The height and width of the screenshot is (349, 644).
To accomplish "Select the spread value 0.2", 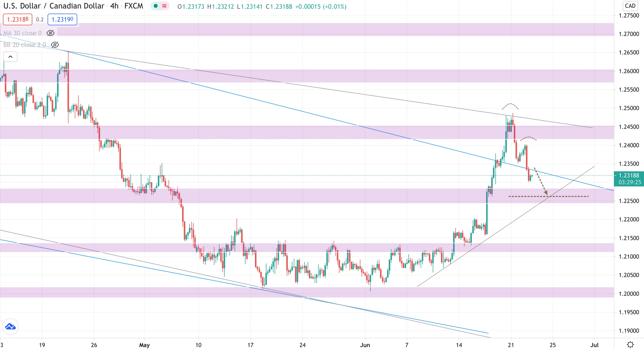I will pyautogui.click(x=40, y=19).
